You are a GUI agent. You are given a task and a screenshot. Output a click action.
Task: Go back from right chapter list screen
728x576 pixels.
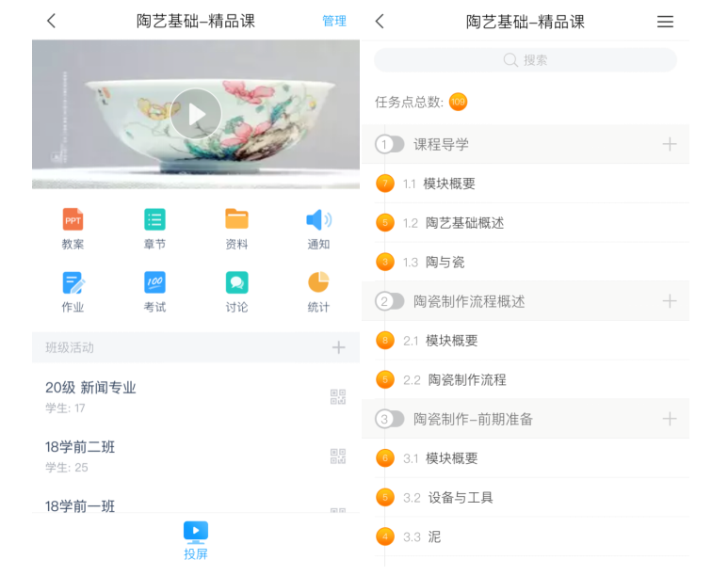(x=380, y=21)
